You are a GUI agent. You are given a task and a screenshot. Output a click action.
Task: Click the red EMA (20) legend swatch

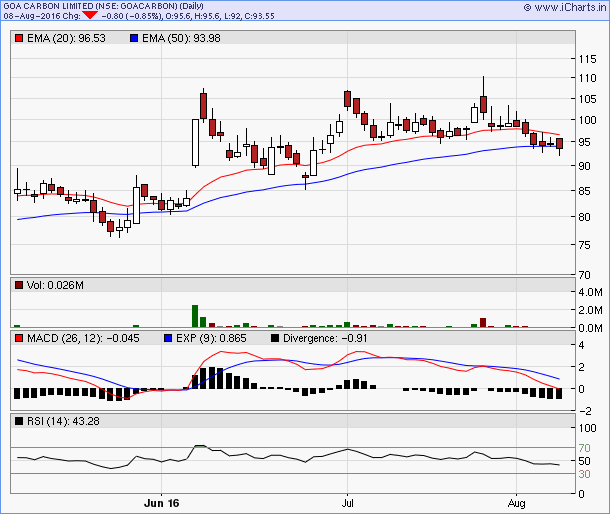(19, 38)
